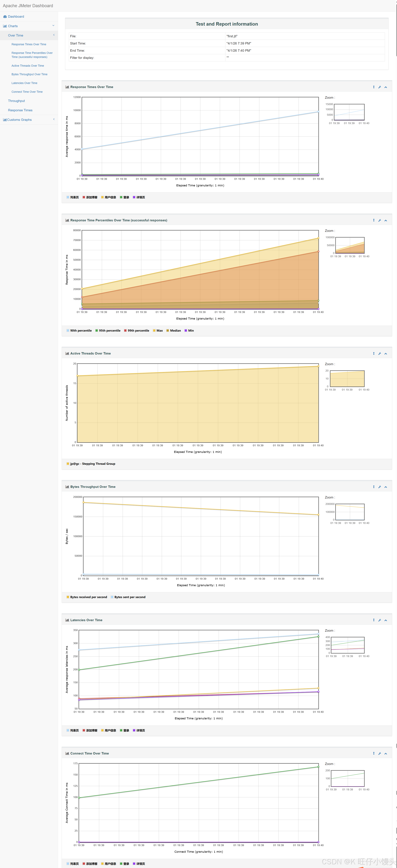Click the wrench icon in Response Times Over Time panel
The height and width of the screenshot is (868, 397).
380,87
